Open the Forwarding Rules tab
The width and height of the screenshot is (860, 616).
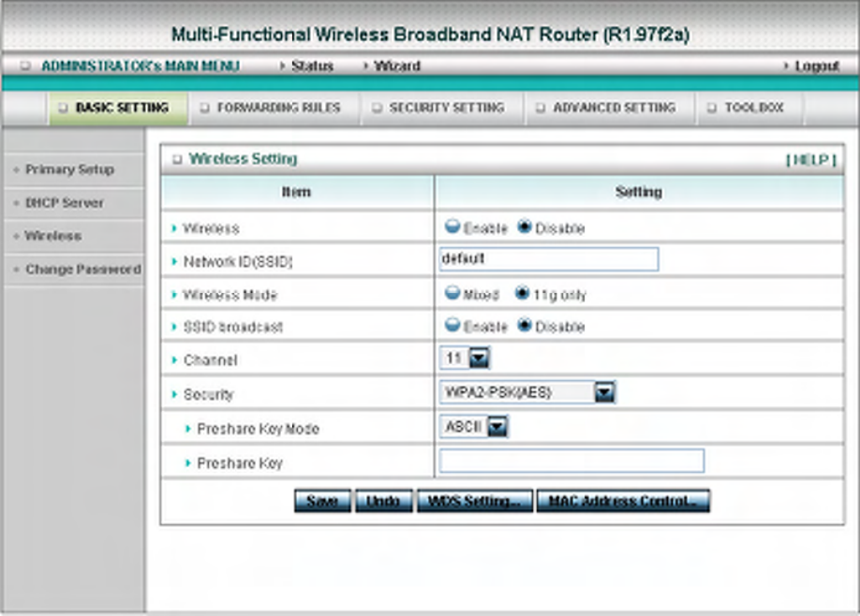(x=274, y=108)
